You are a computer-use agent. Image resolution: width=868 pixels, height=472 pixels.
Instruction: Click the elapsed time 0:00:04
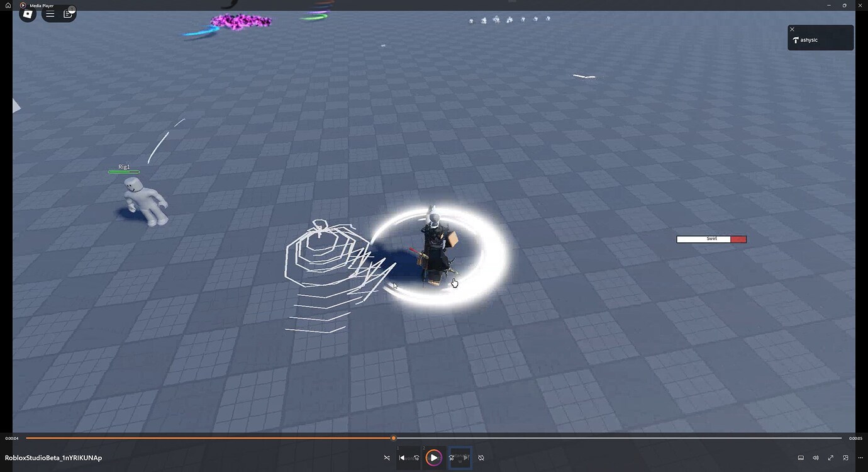(12, 438)
